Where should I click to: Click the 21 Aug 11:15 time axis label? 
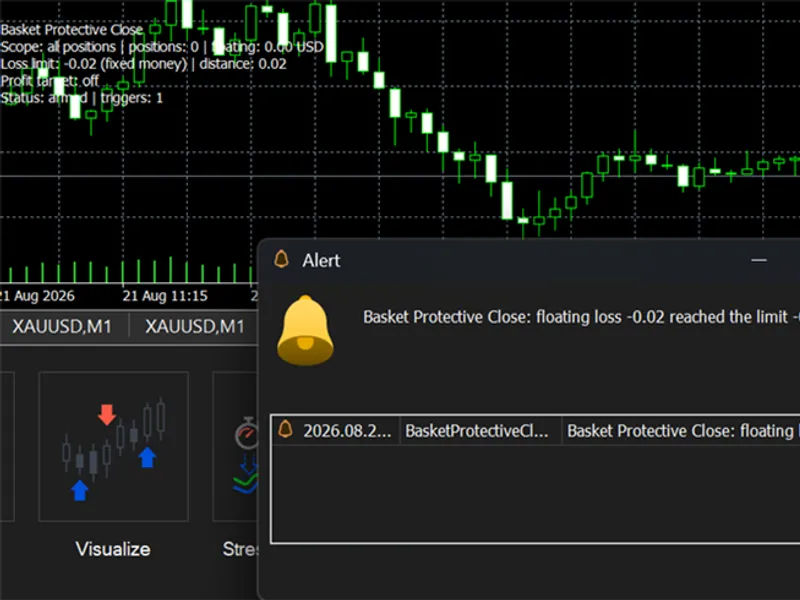point(165,296)
